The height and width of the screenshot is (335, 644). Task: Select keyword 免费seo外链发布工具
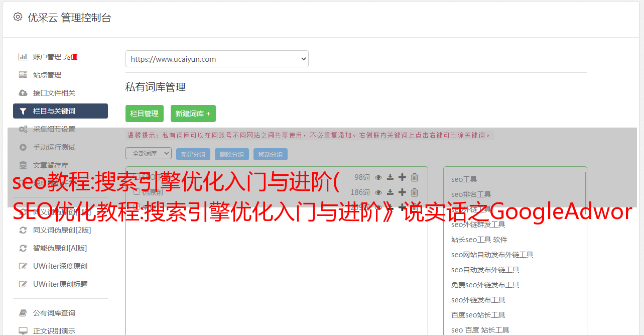click(485, 285)
